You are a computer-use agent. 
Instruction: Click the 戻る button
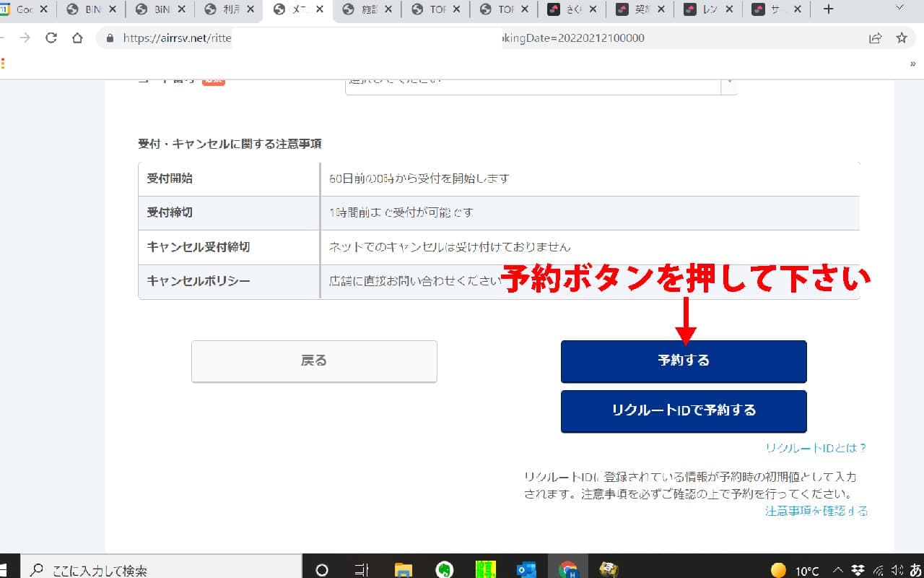314,361
